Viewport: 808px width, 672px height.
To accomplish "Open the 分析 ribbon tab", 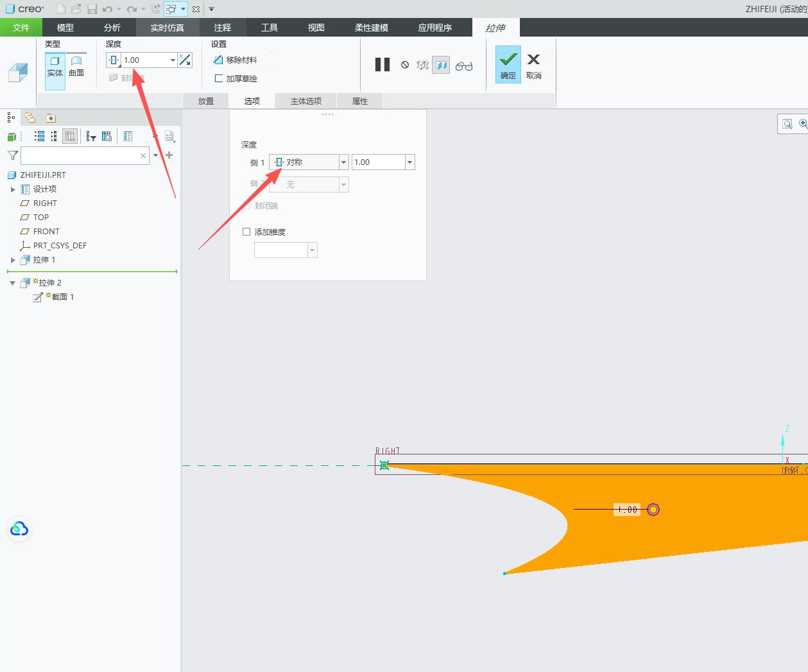I will (112, 28).
